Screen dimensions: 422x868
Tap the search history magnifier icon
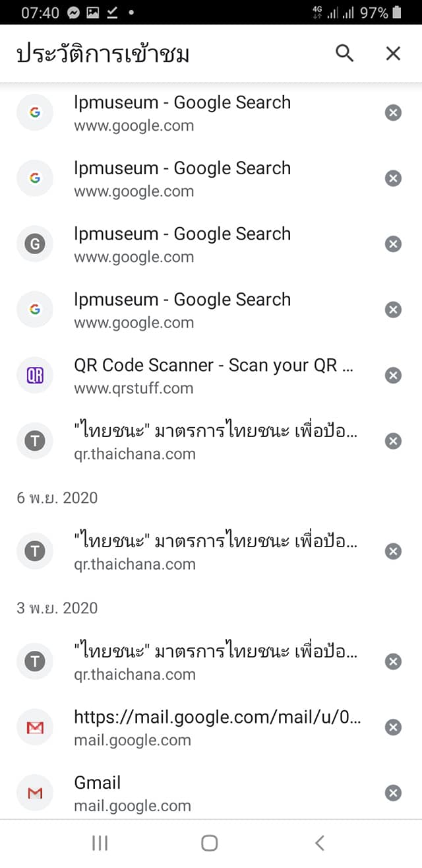click(345, 53)
